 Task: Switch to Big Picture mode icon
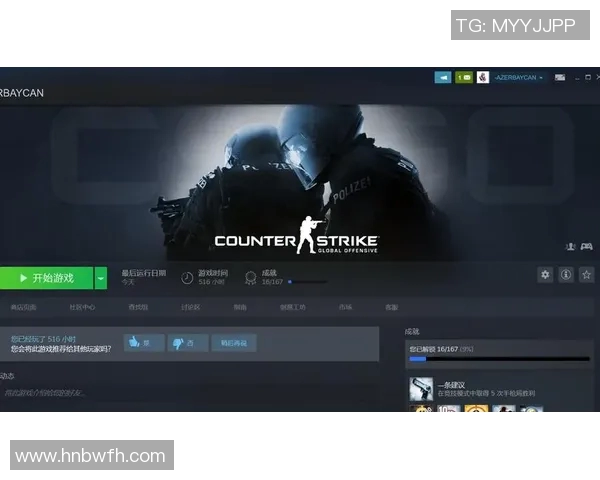pos(560,78)
